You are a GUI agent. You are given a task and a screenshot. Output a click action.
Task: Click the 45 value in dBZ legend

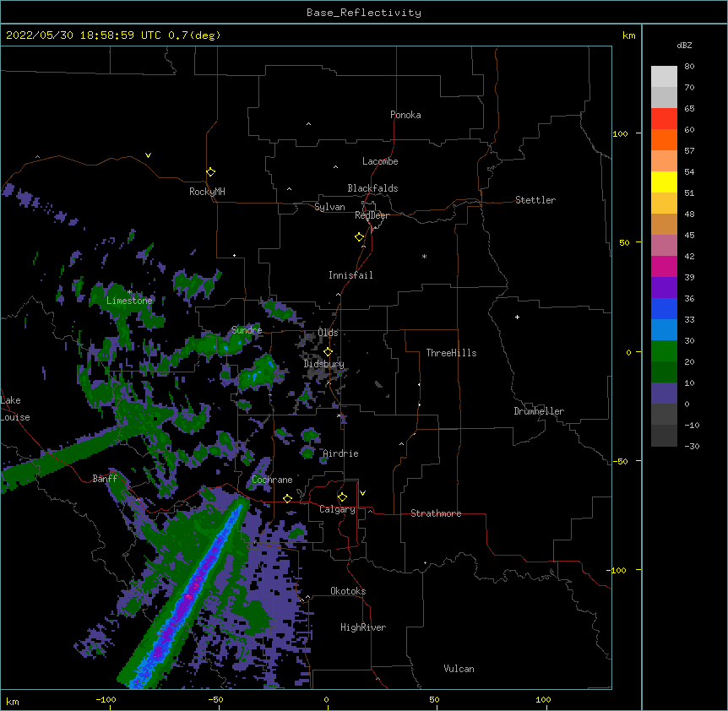tap(689, 235)
